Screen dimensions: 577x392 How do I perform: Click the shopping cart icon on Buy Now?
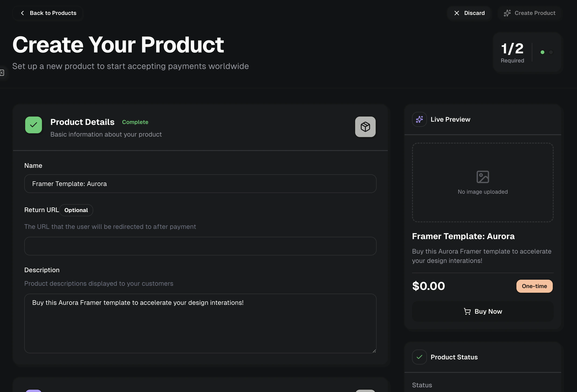pos(467,311)
